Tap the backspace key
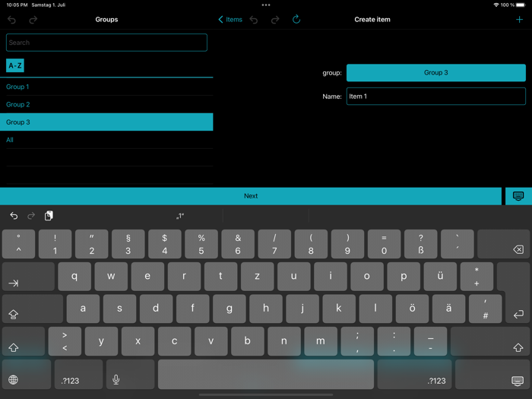This screenshot has width=532, height=399. [503, 244]
